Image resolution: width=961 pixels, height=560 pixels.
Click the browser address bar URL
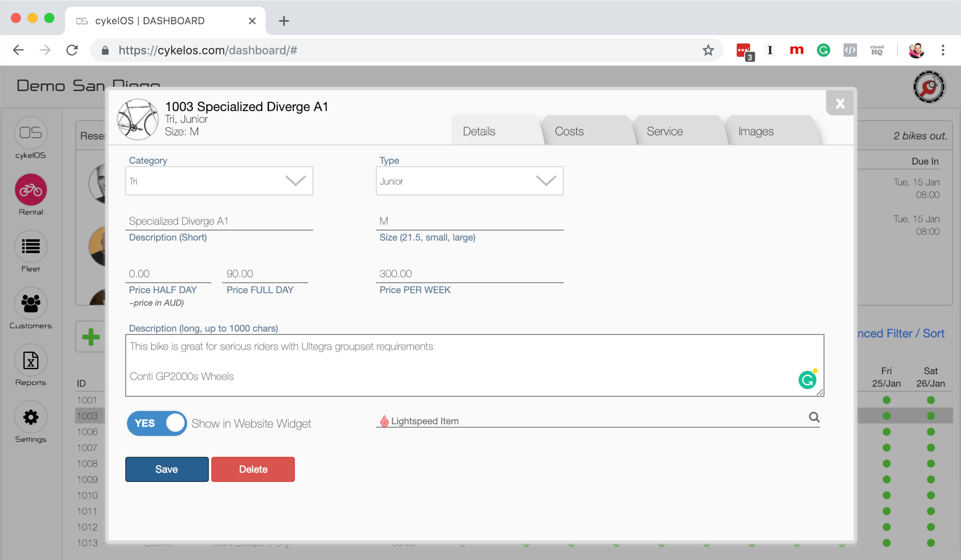coord(208,50)
